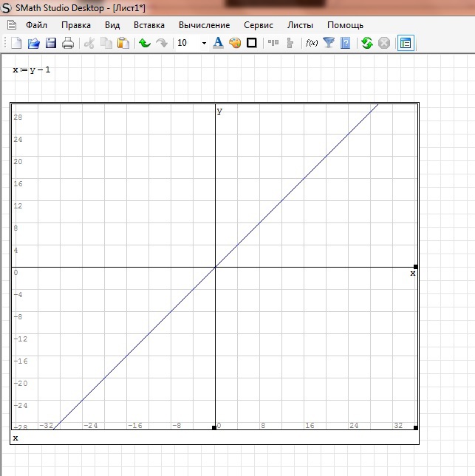Open a file with the folder icon

tap(34, 43)
